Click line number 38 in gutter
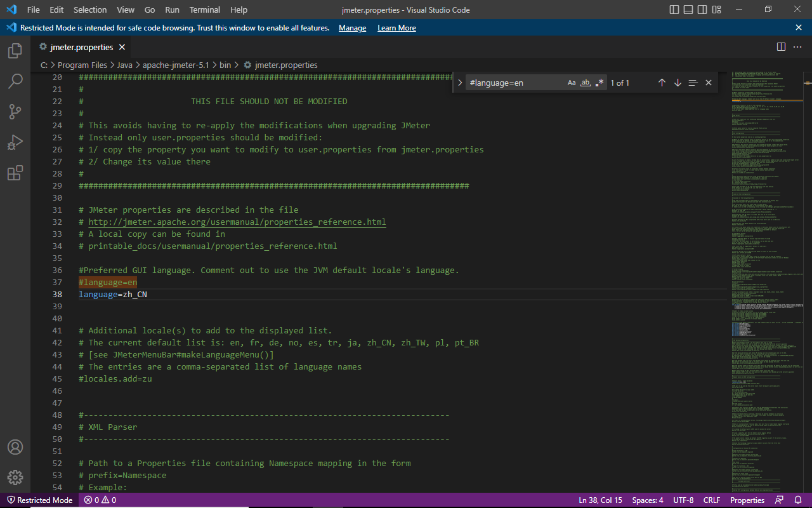 (57, 295)
